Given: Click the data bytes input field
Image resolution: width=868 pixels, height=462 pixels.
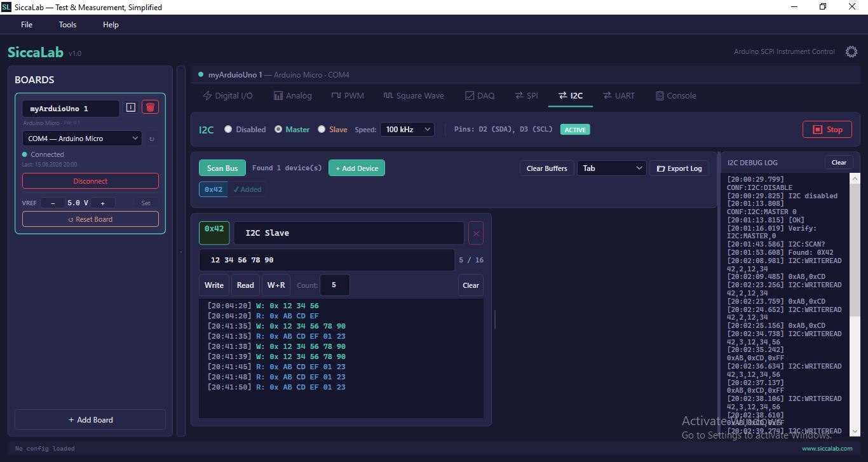Looking at the screenshot, I should tap(327, 260).
